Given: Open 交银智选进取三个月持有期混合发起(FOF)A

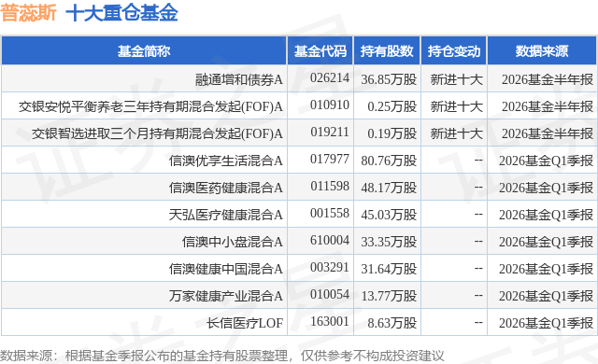Looking at the screenshot, I should [x=157, y=133].
